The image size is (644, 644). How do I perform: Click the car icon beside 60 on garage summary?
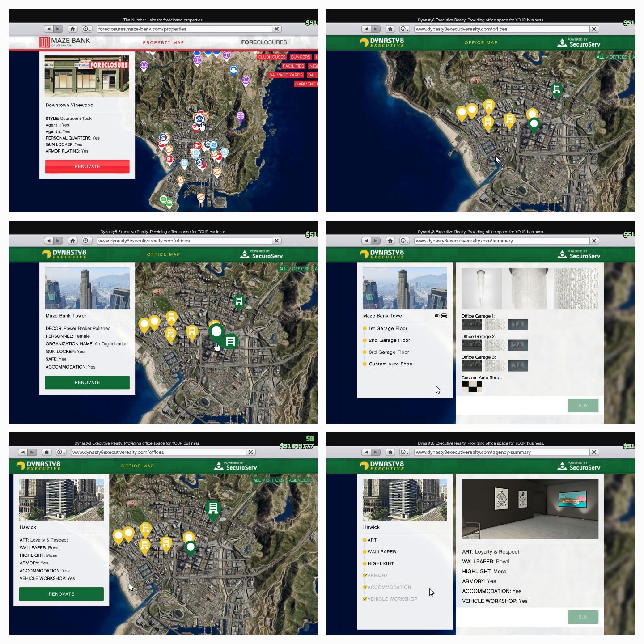coord(444,316)
